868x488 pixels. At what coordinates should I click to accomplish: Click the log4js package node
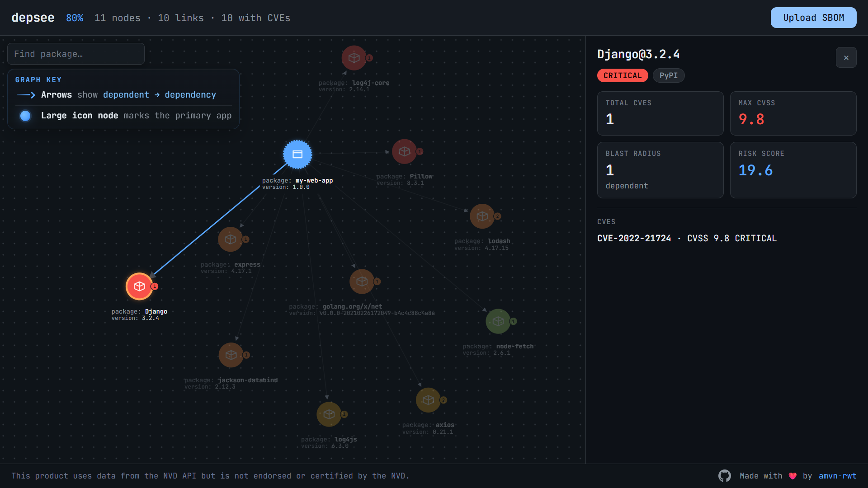[x=329, y=414]
